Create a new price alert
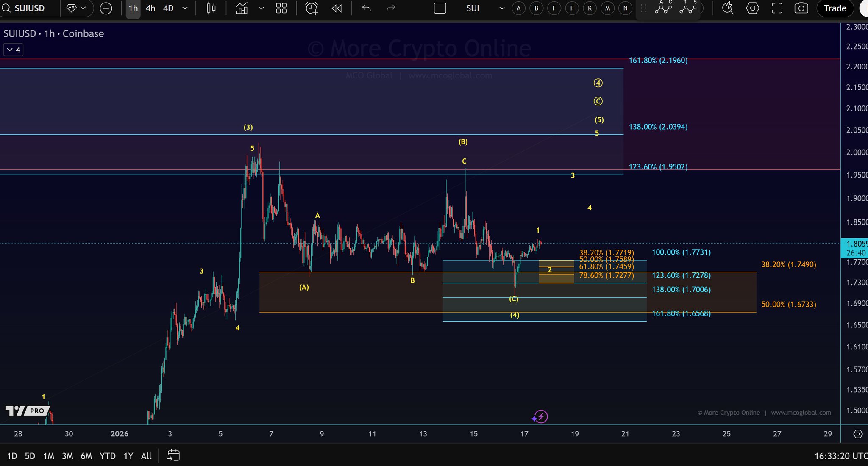This screenshot has height=466, width=868. (312, 8)
